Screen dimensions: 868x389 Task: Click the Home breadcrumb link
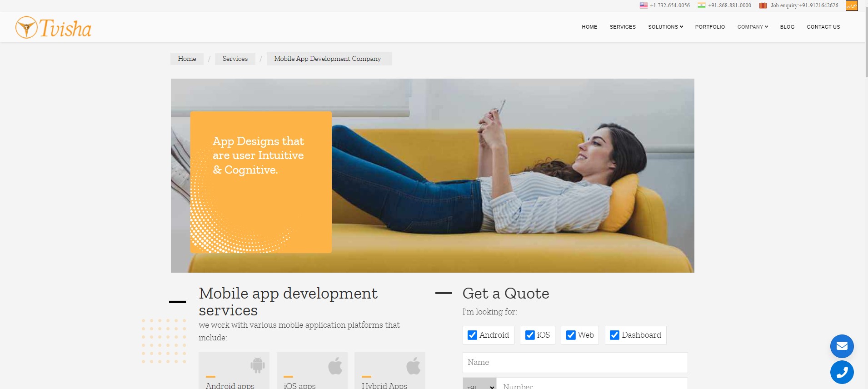point(187,59)
